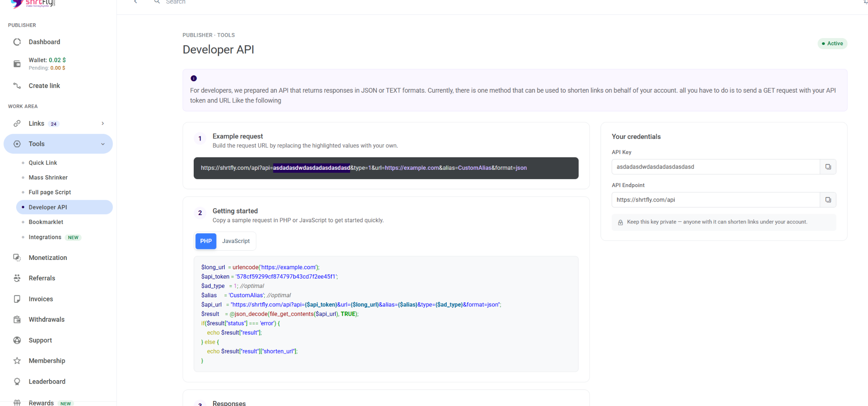Expand the Links submenu chevron
868x406 pixels.
(x=103, y=123)
